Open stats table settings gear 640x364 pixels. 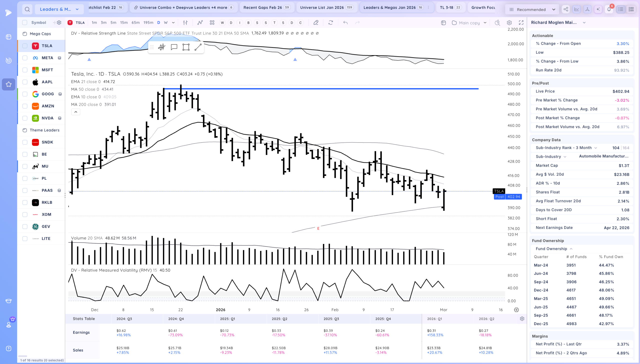522,319
